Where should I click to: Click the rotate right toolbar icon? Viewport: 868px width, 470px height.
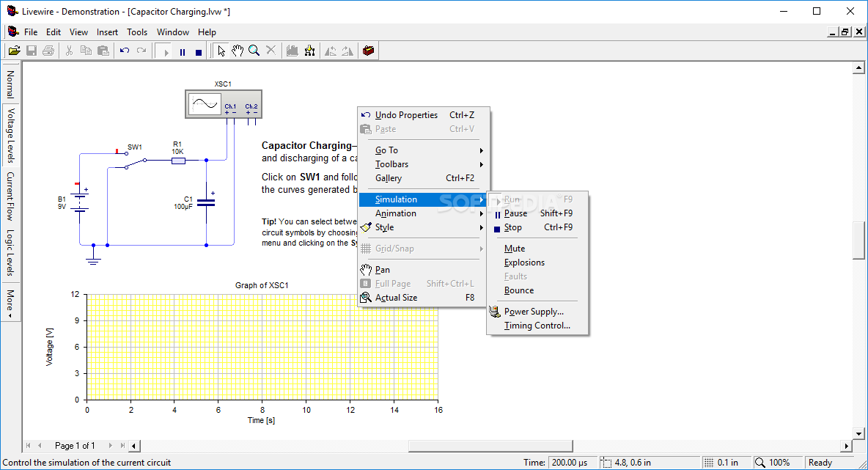pyautogui.click(x=347, y=51)
